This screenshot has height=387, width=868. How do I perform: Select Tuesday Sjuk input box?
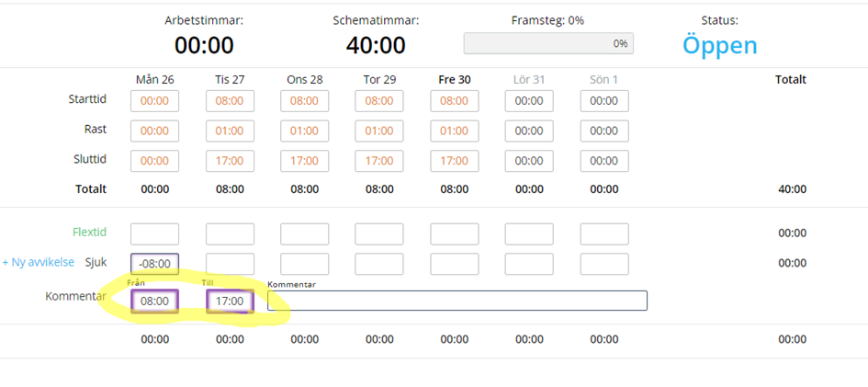tap(230, 264)
